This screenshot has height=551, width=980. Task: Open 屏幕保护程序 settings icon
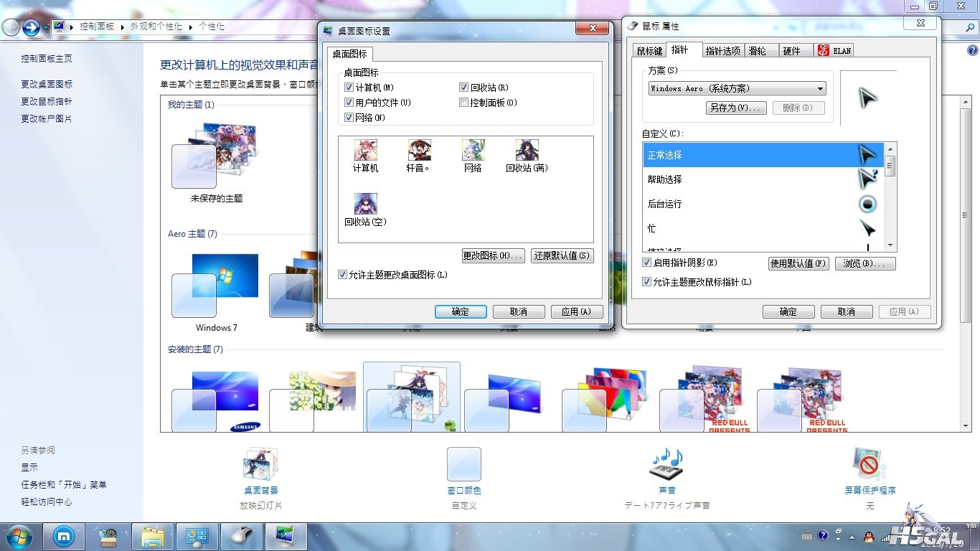[x=870, y=465]
